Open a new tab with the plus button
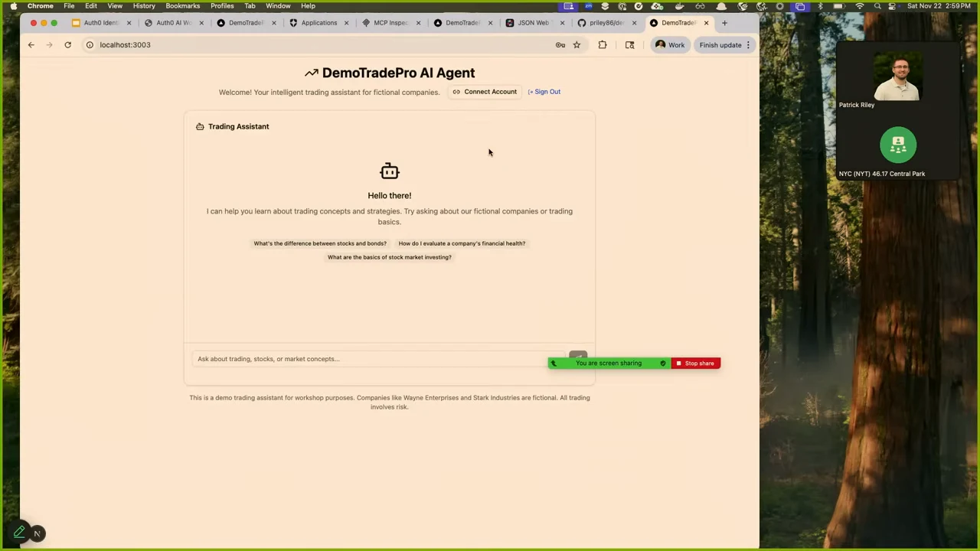The height and width of the screenshot is (551, 980). coord(724,23)
